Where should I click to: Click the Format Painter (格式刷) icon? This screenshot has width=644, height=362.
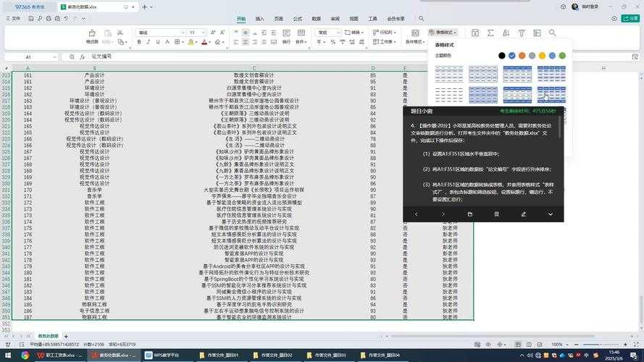92,33
